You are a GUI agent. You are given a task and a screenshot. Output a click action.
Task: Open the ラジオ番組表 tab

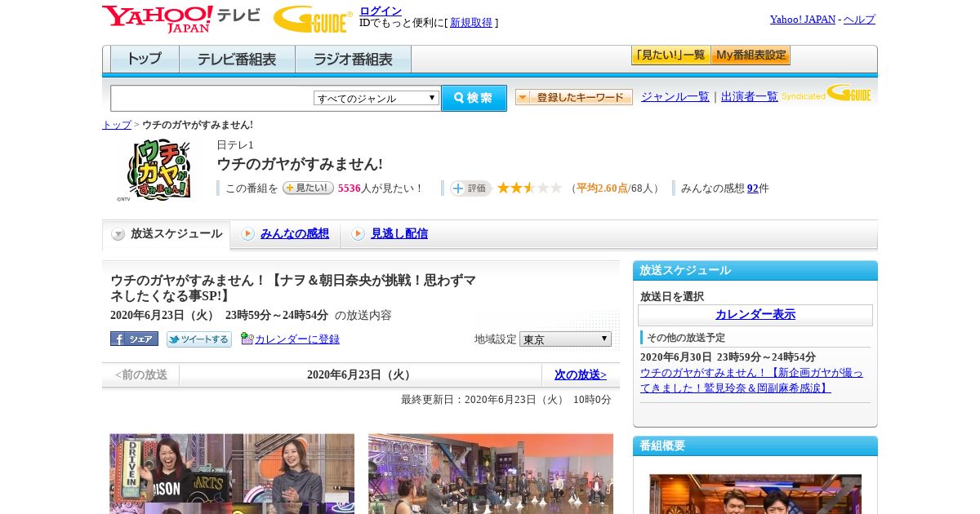tap(353, 60)
